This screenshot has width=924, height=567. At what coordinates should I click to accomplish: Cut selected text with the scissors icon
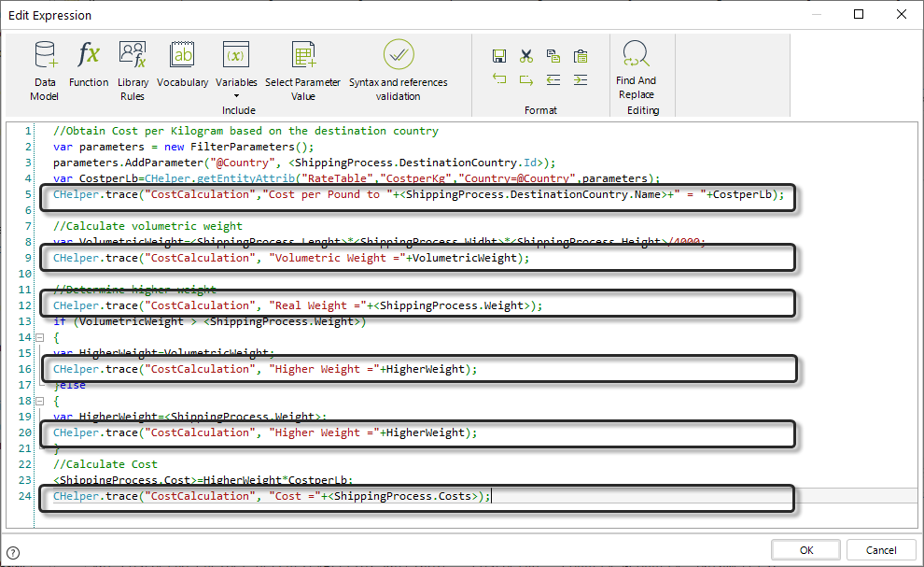(x=526, y=56)
